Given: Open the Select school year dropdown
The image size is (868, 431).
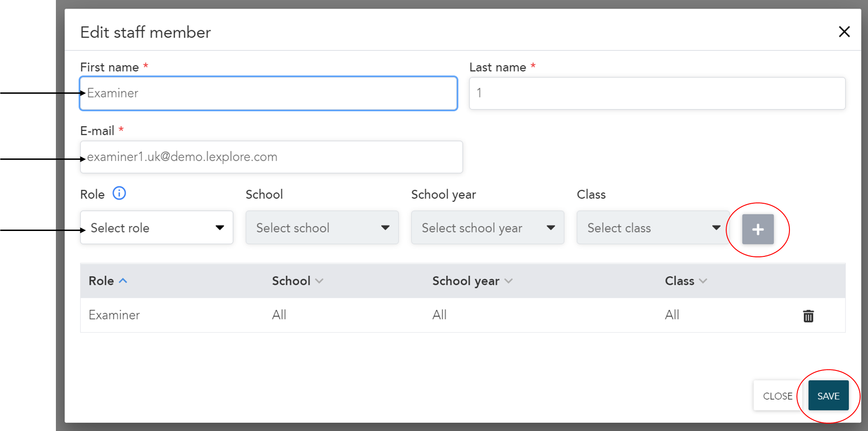Looking at the screenshot, I should [x=487, y=228].
